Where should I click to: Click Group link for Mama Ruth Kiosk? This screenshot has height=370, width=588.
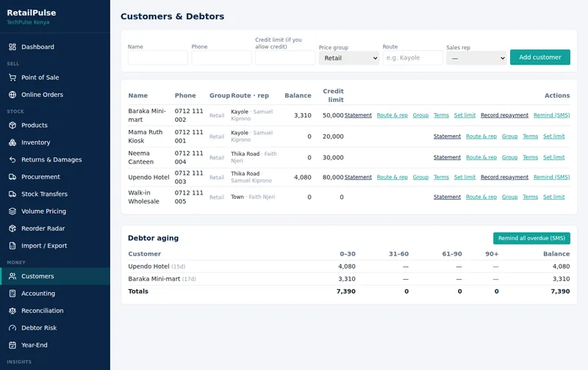click(509, 137)
